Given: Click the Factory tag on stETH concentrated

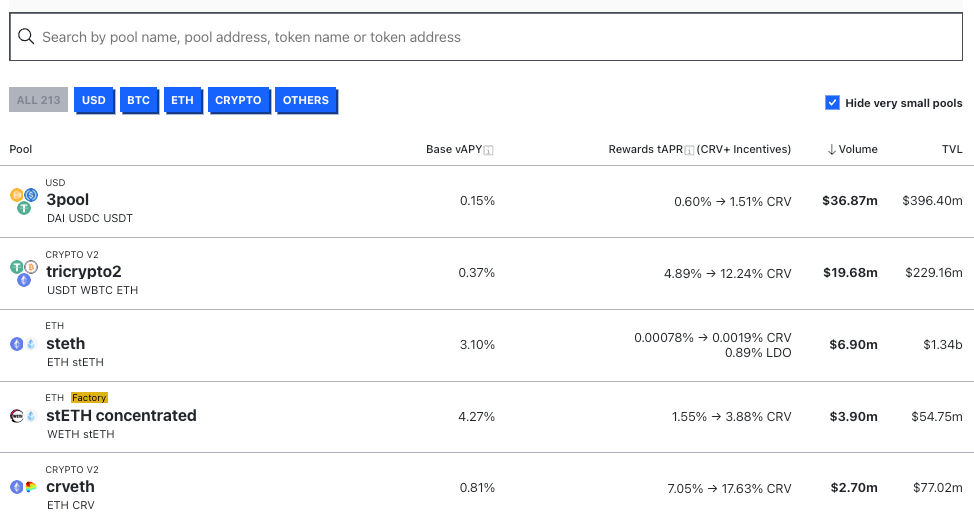Looking at the screenshot, I should click(x=89, y=398).
